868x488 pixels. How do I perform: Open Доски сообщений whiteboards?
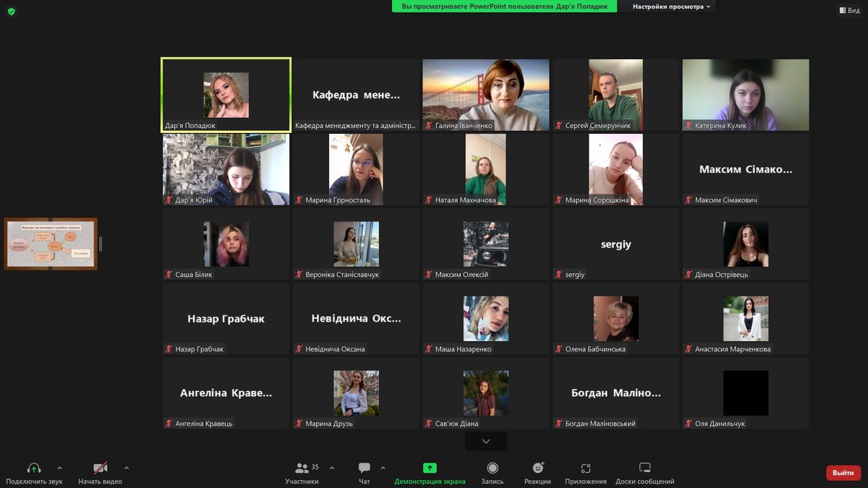644,473
